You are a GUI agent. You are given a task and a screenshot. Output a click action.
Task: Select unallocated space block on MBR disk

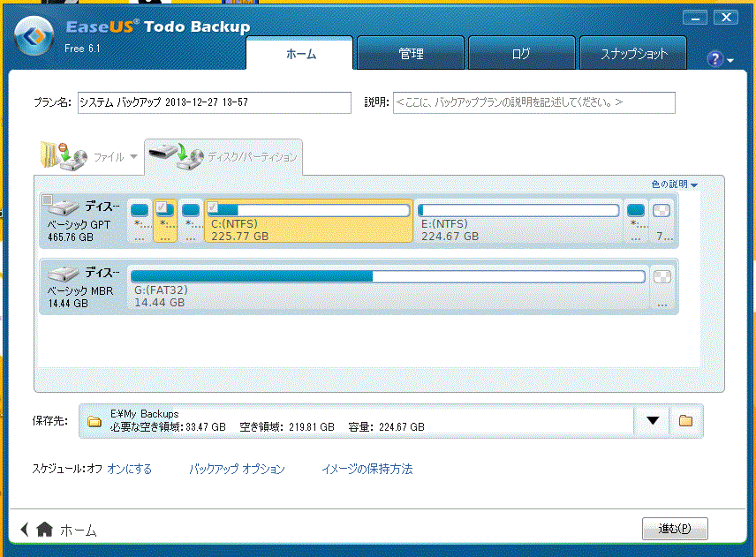click(662, 287)
